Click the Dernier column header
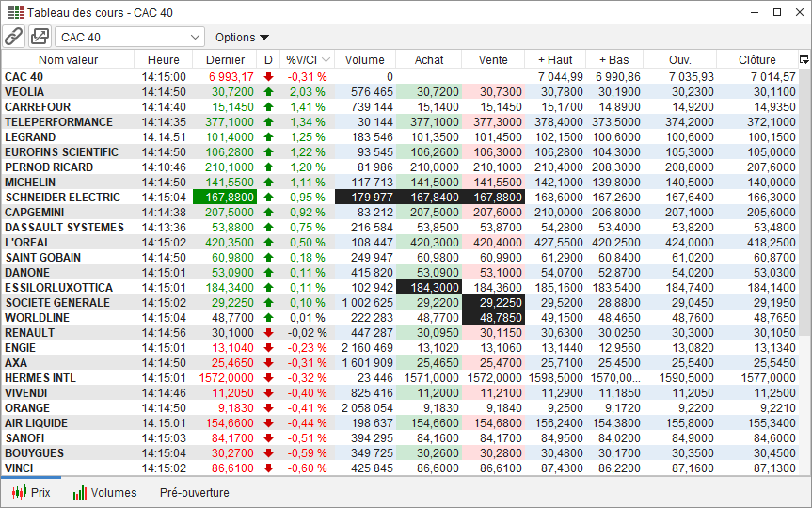Screen dimensions: 812x508 (225, 59)
